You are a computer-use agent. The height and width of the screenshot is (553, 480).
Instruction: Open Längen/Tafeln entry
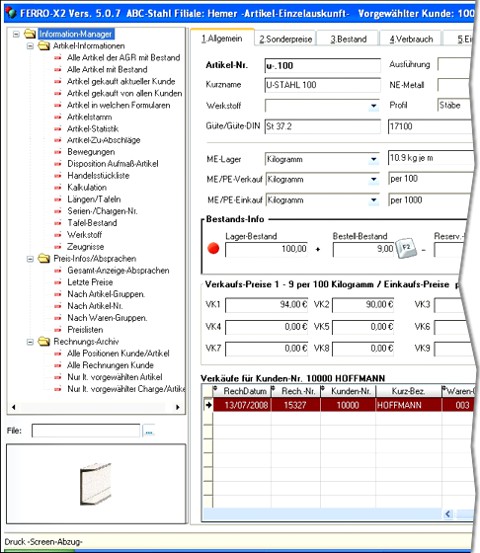[94, 199]
